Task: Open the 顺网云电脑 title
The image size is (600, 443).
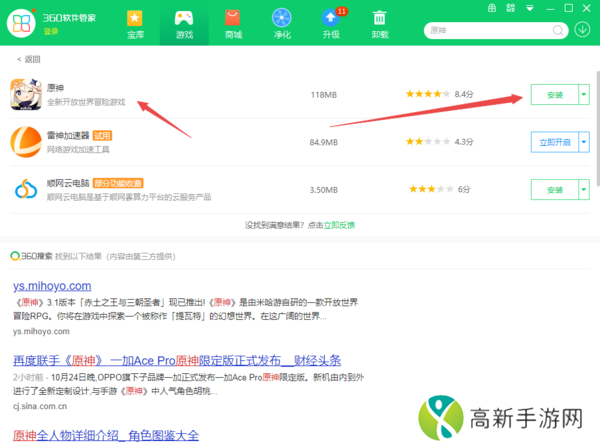Action: (68, 183)
